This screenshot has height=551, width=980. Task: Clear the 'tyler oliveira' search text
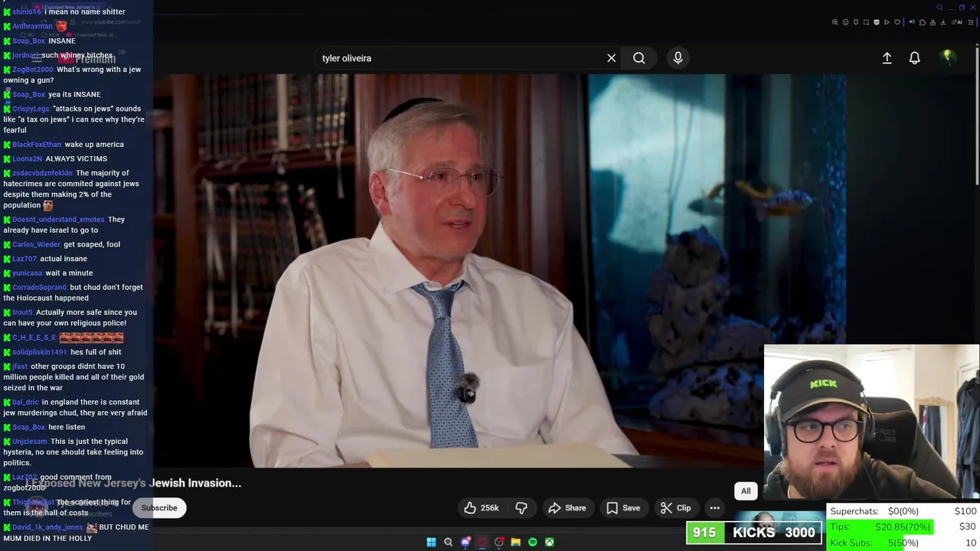[x=611, y=58]
